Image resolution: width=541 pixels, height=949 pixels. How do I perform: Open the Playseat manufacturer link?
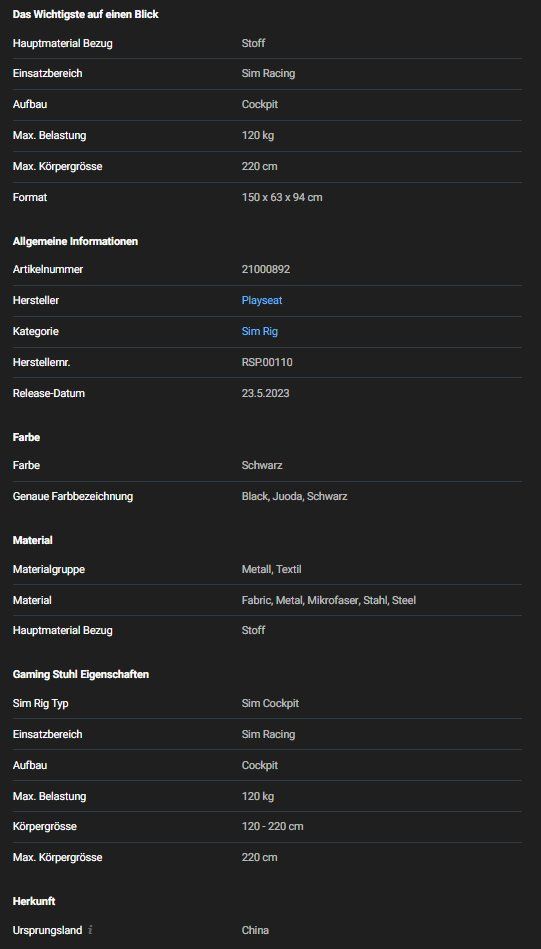[262, 300]
